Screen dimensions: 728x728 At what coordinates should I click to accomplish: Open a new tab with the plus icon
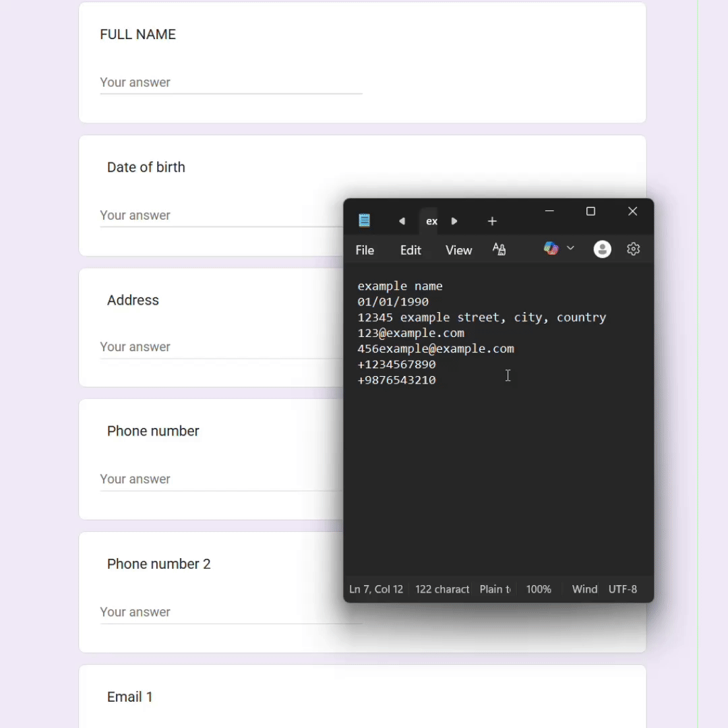pyautogui.click(x=492, y=220)
